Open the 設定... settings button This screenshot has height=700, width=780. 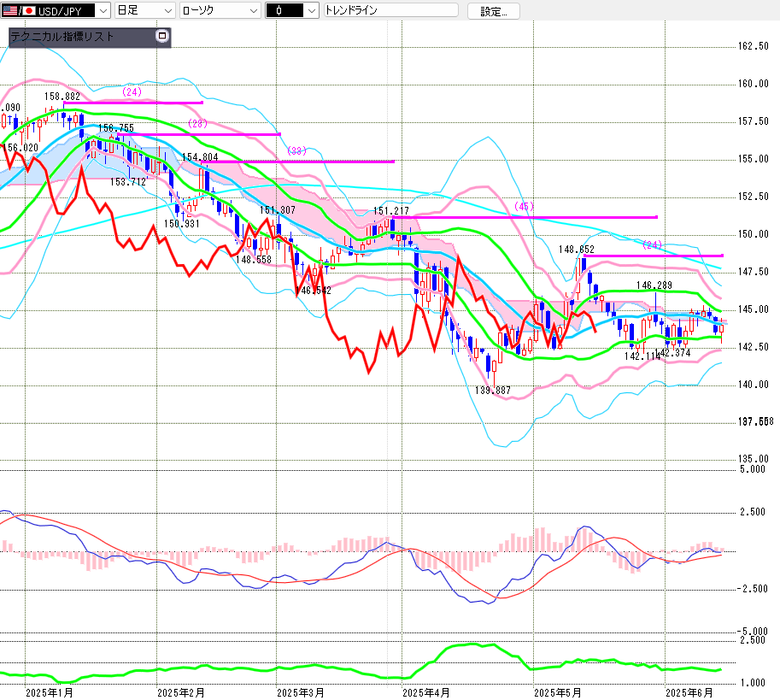click(x=494, y=11)
